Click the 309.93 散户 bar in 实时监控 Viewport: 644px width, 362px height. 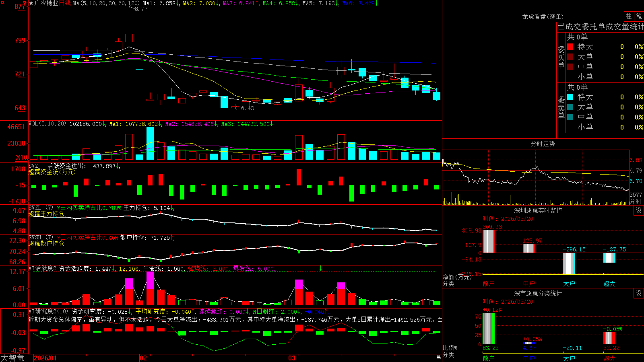[x=489, y=241]
